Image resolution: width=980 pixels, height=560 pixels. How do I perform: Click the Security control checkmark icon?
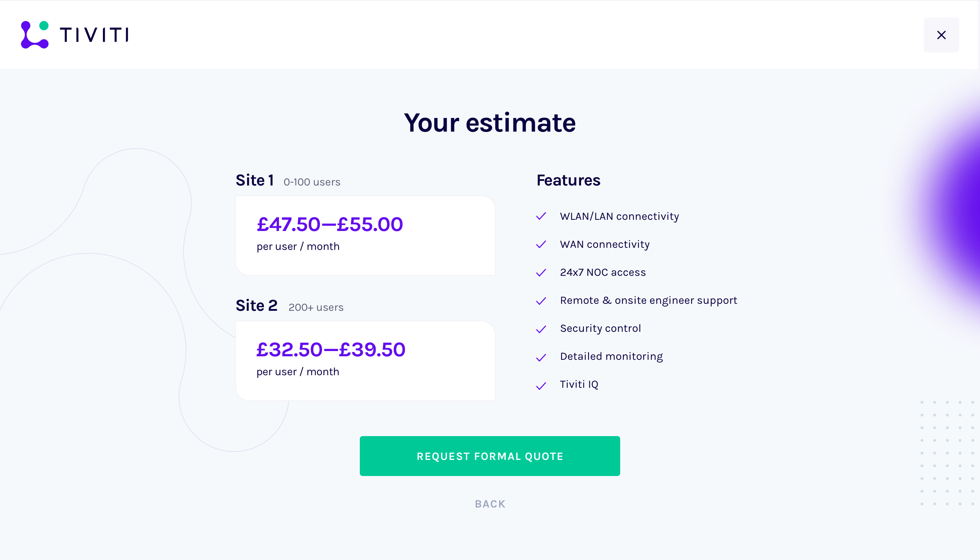(541, 329)
